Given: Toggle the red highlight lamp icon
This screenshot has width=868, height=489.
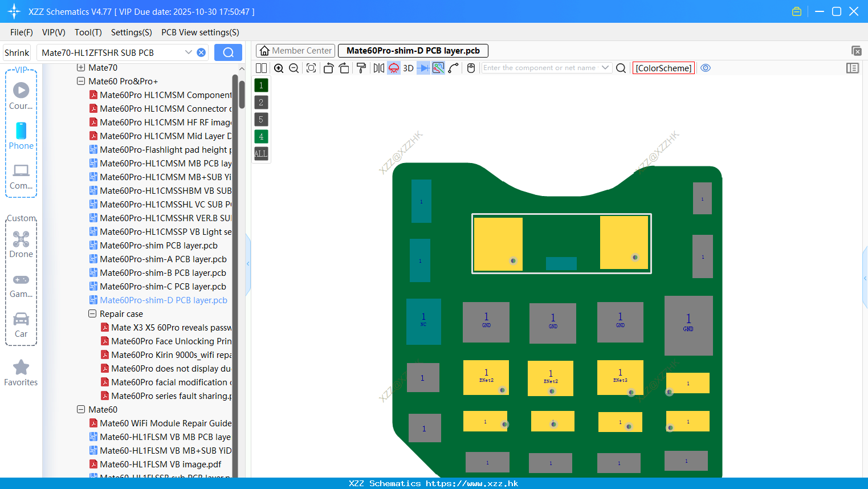Looking at the screenshot, I should [x=394, y=68].
